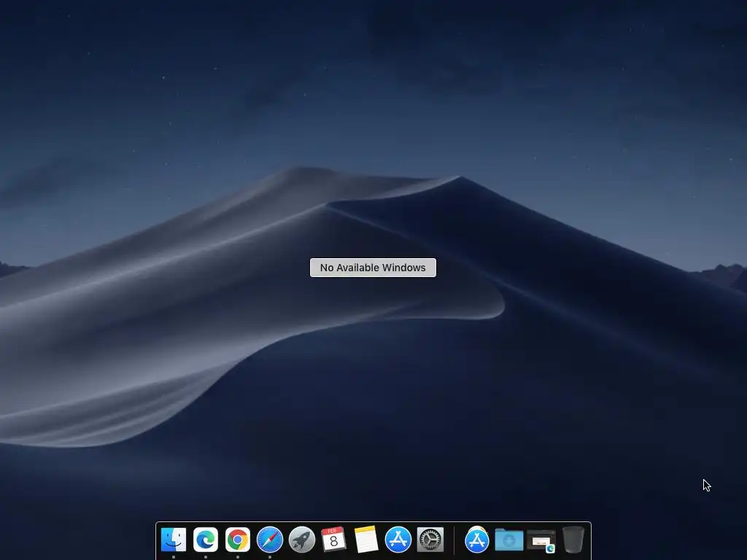Open App Store icon beside System Preferences
Screen dimensions: 747x560
(398, 540)
